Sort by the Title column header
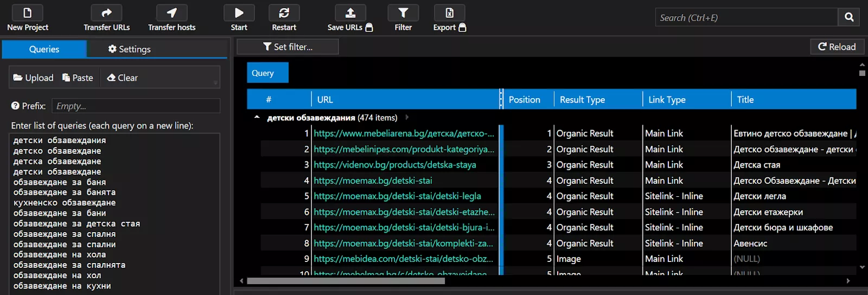Image resolution: width=868 pixels, height=295 pixels. [794, 99]
